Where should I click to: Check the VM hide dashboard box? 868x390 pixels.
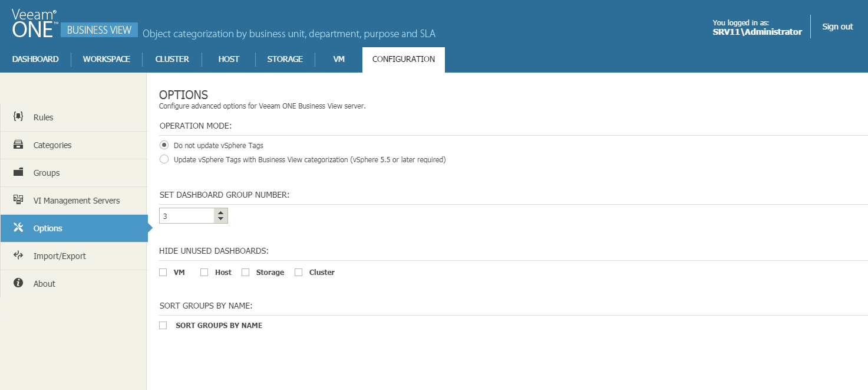pos(163,273)
